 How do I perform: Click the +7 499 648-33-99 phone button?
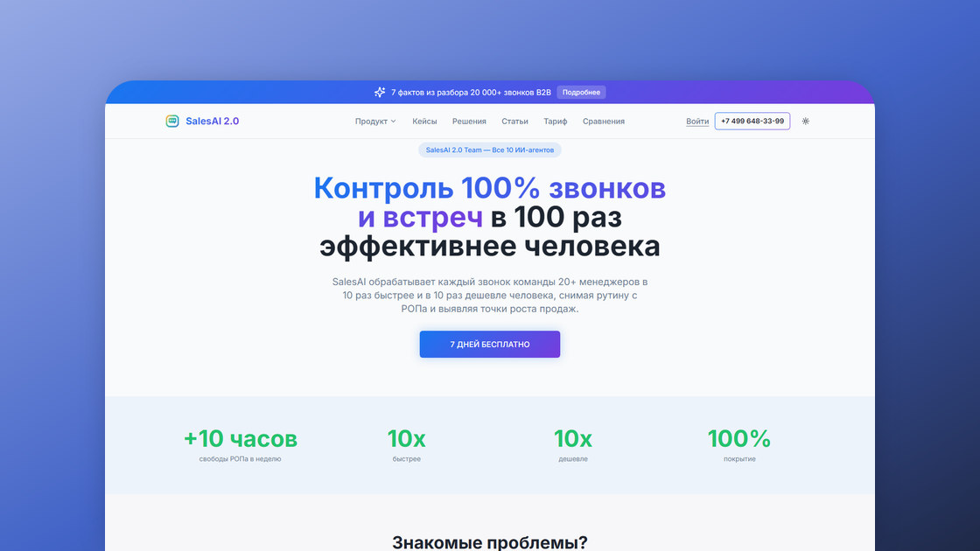click(x=752, y=122)
